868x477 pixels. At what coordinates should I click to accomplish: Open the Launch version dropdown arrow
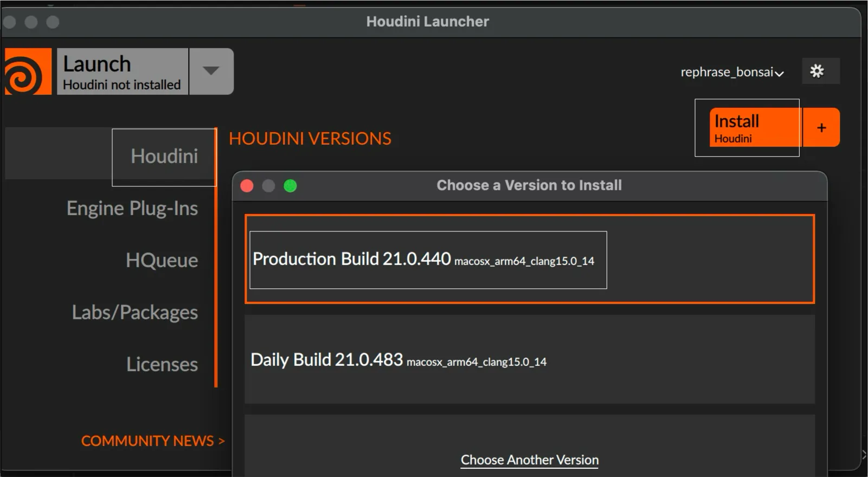[x=211, y=70]
